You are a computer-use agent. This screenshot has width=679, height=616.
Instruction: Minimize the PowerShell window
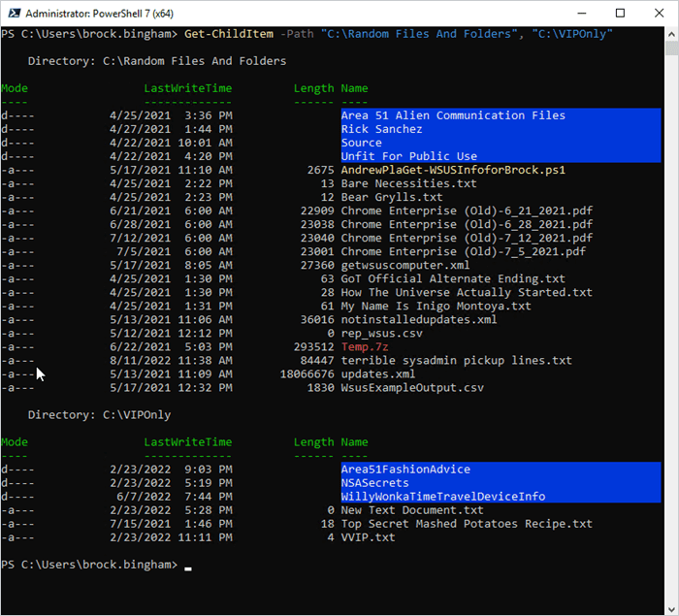[x=582, y=14]
